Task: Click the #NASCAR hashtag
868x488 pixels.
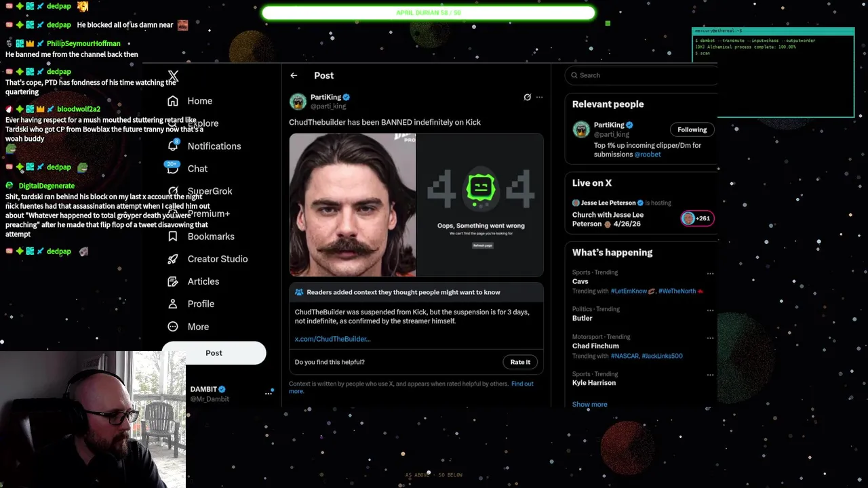Action: 625,356
